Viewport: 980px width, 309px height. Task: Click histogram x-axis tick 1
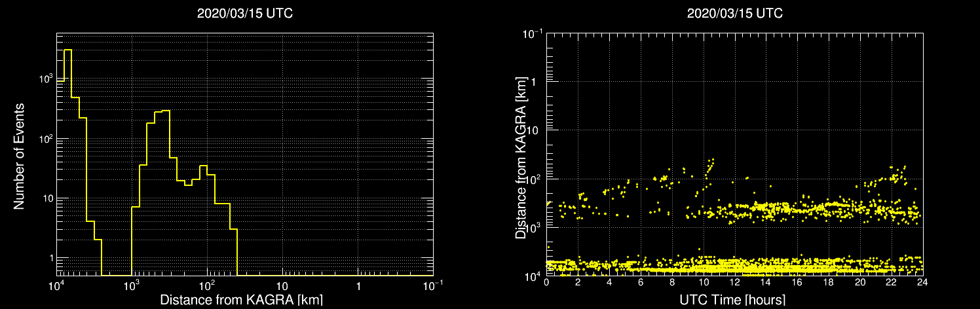pyautogui.click(x=358, y=286)
